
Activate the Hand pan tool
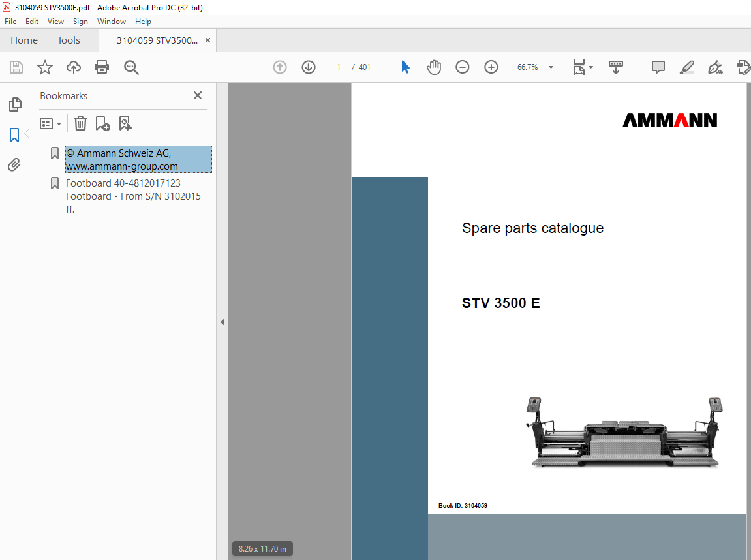434,67
